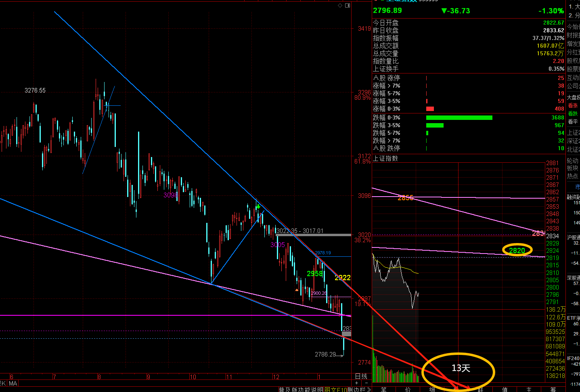Click the 涨幅 > 7% row

(x=469, y=86)
